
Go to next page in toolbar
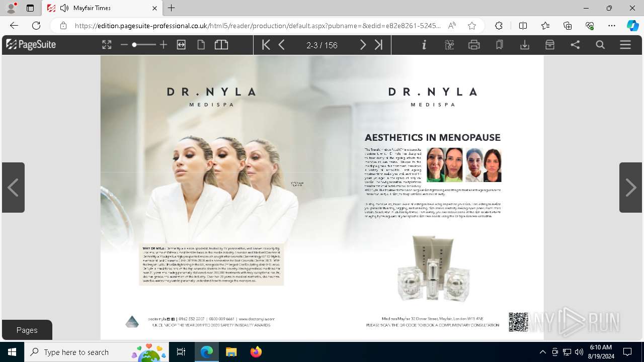363,45
